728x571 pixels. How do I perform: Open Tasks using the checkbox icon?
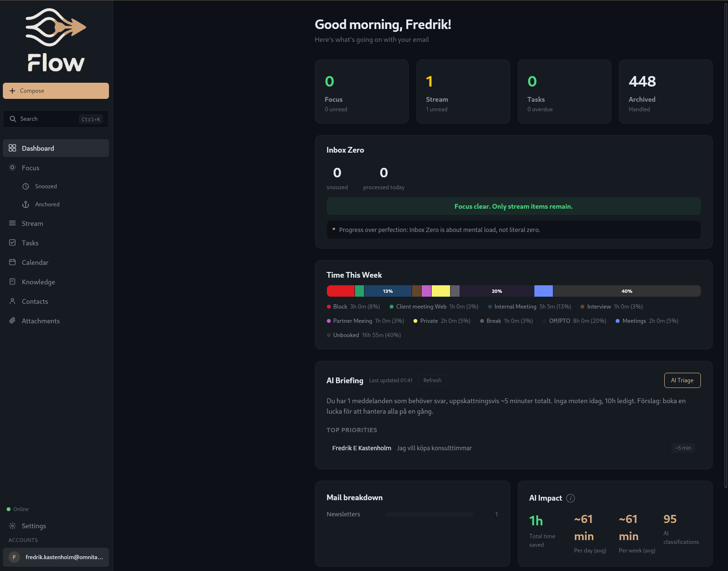(x=13, y=242)
